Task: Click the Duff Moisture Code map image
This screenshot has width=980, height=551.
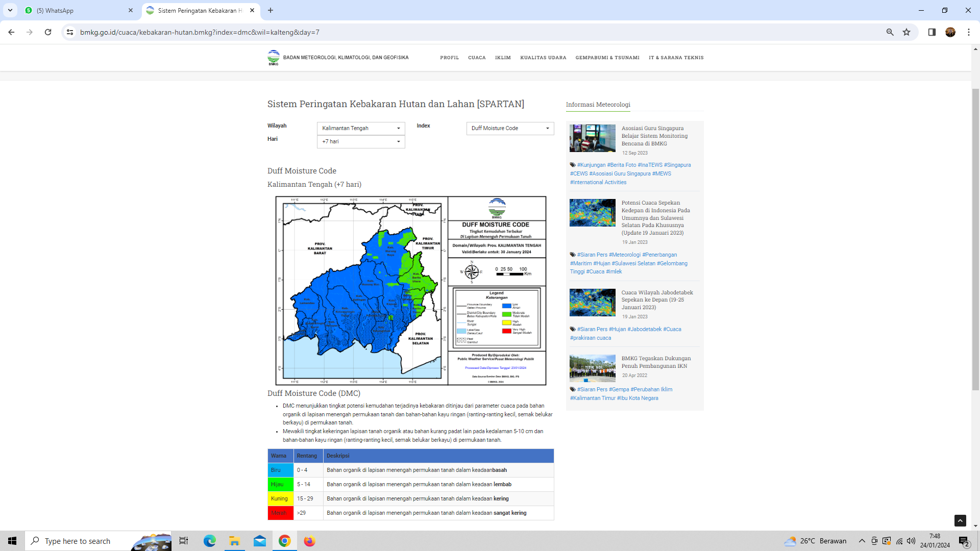Action: [411, 290]
